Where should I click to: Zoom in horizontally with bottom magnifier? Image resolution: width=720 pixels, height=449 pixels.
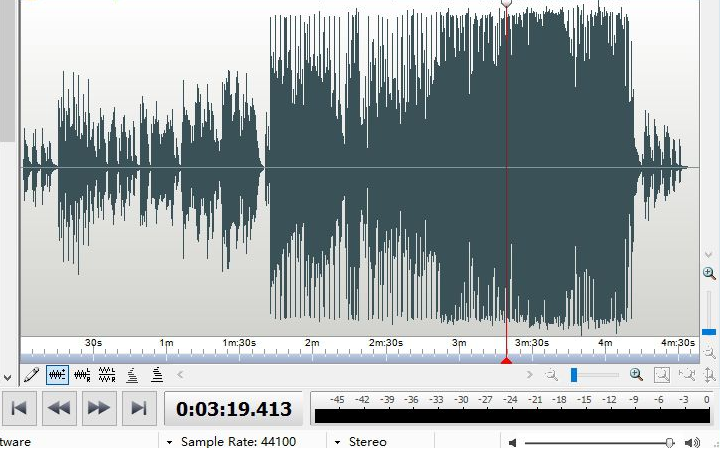pyautogui.click(x=636, y=375)
